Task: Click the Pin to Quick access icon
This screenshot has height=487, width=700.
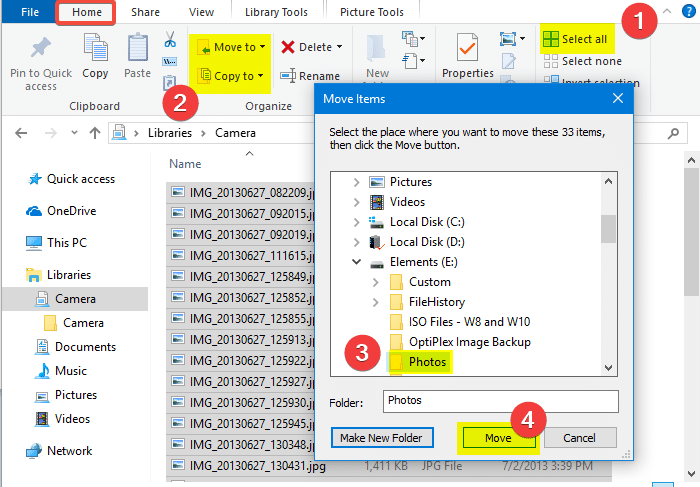Action: pos(40,48)
